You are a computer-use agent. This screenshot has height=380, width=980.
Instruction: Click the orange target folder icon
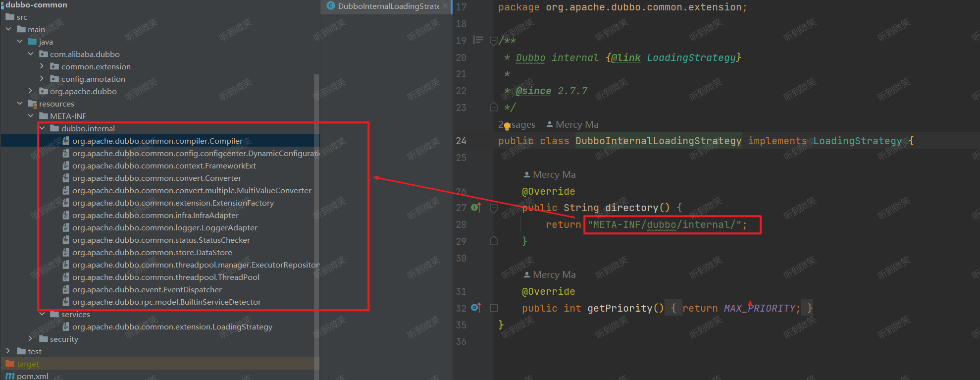coord(10,364)
